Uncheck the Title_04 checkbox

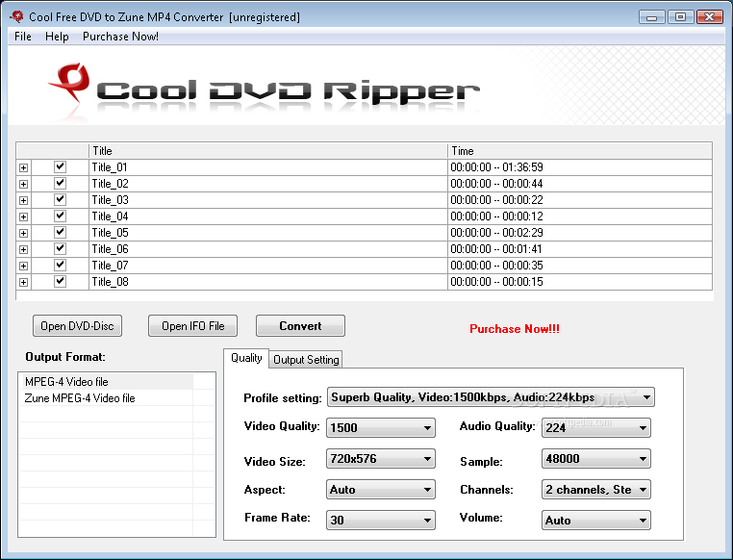click(60, 216)
